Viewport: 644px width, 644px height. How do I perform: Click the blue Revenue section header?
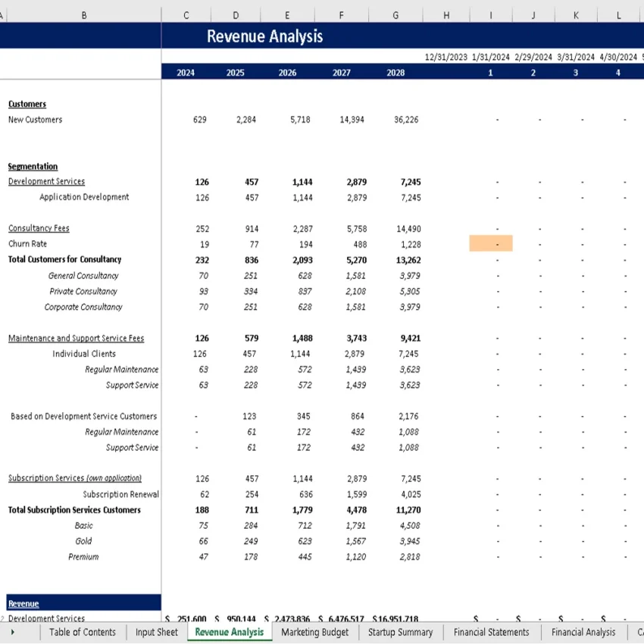[84, 602]
